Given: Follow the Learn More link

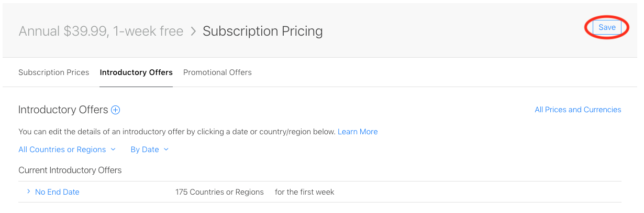Looking at the screenshot, I should tap(358, 132).
